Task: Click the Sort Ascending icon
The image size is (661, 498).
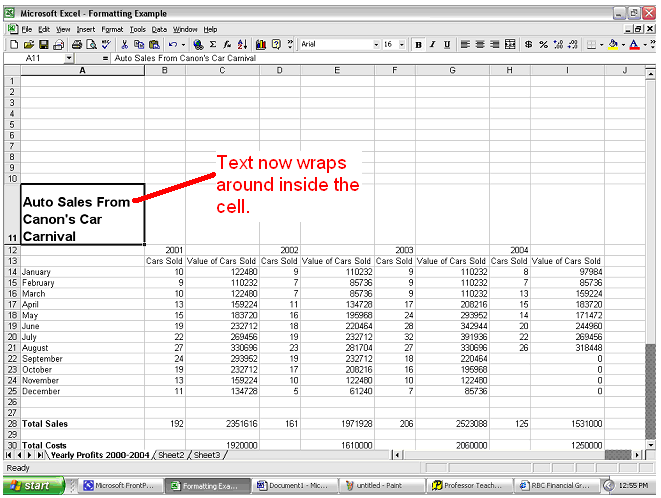Action: click(x=240, y=45)
